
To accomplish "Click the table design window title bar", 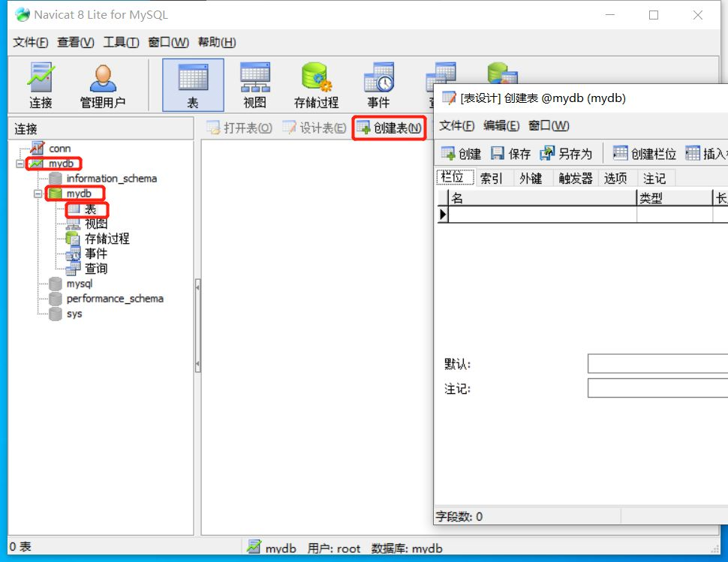I will [580, 98].
